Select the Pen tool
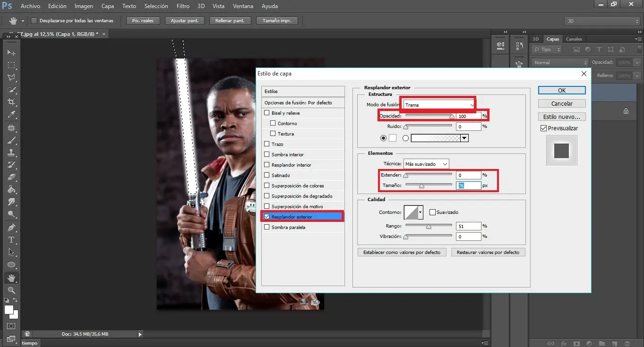This screenshot has height=347, width=644. click(11, 228)
